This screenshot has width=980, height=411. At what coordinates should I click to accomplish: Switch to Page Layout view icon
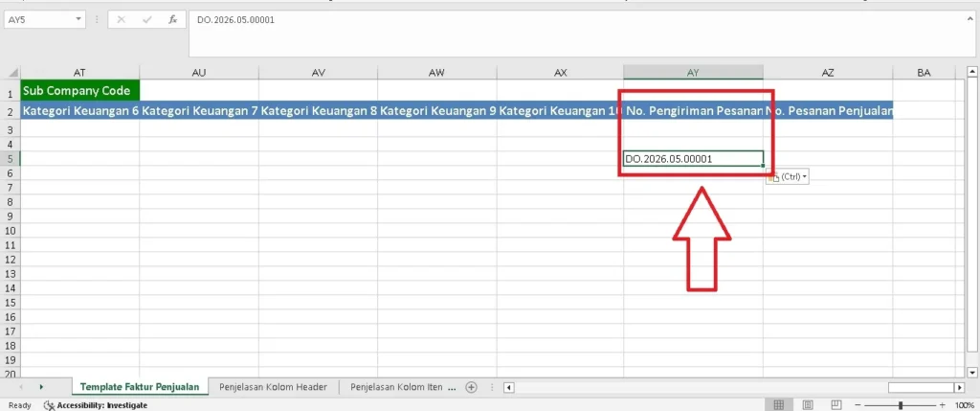click(808, 405)
